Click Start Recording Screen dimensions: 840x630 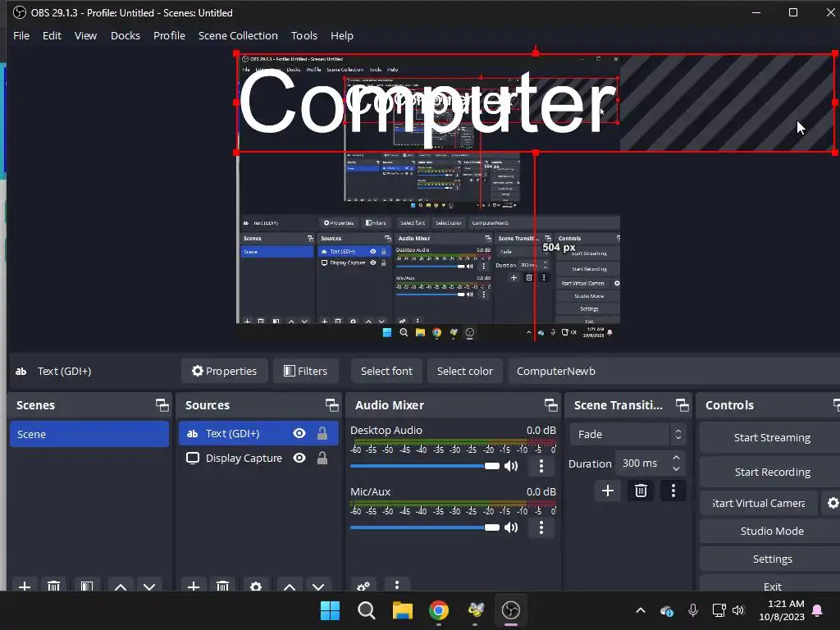(x=772, y=472)
